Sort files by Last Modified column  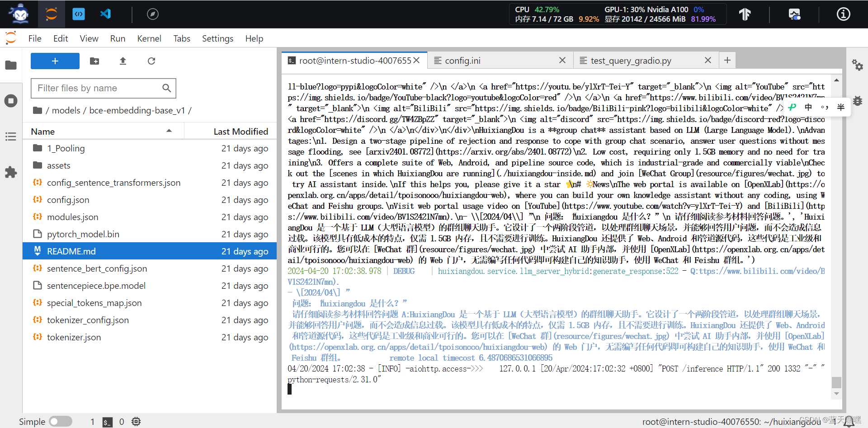(231, 132)
